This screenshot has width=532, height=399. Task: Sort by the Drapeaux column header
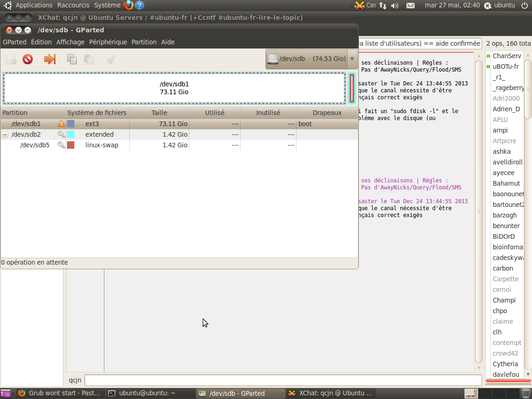point(327,113)
